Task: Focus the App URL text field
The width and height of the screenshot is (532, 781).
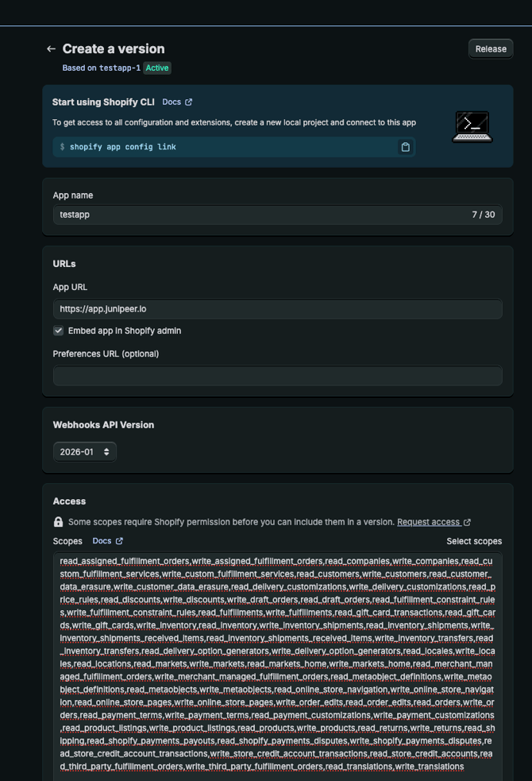Action: tap(277, 309)
